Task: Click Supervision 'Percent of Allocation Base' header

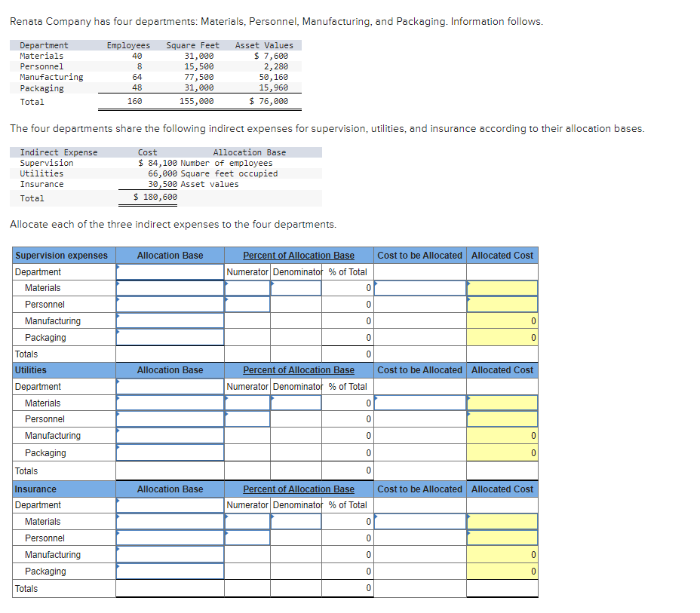Action: pos(299,256)
